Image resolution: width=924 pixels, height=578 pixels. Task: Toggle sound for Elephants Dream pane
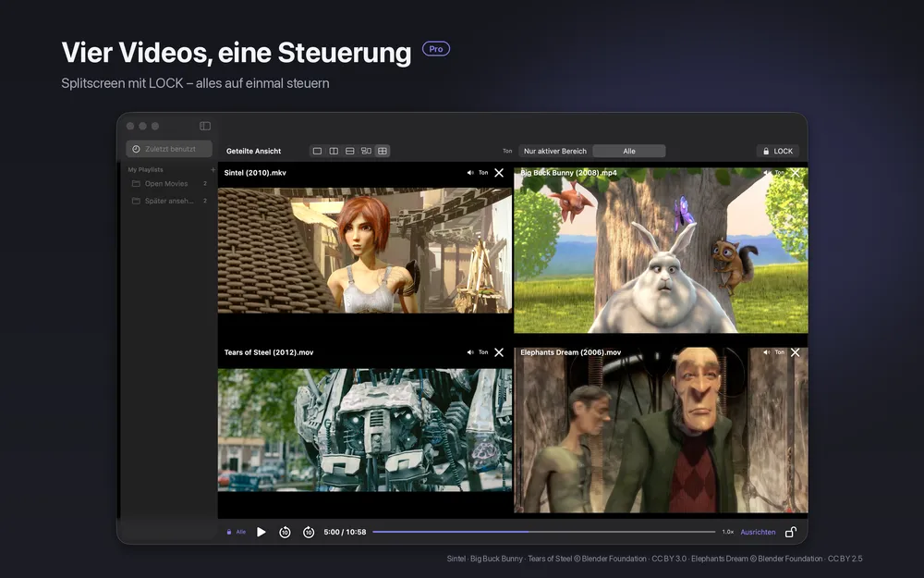(x=773, y=352)
